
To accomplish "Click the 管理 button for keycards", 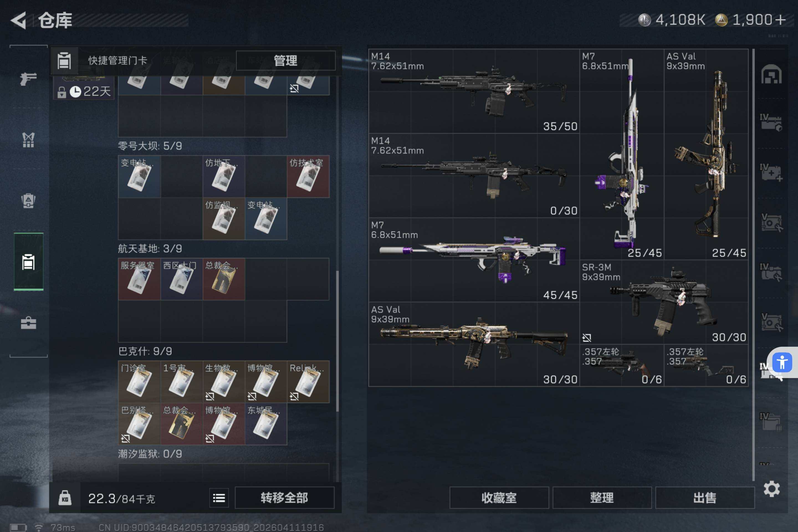I will click(286, 61).
